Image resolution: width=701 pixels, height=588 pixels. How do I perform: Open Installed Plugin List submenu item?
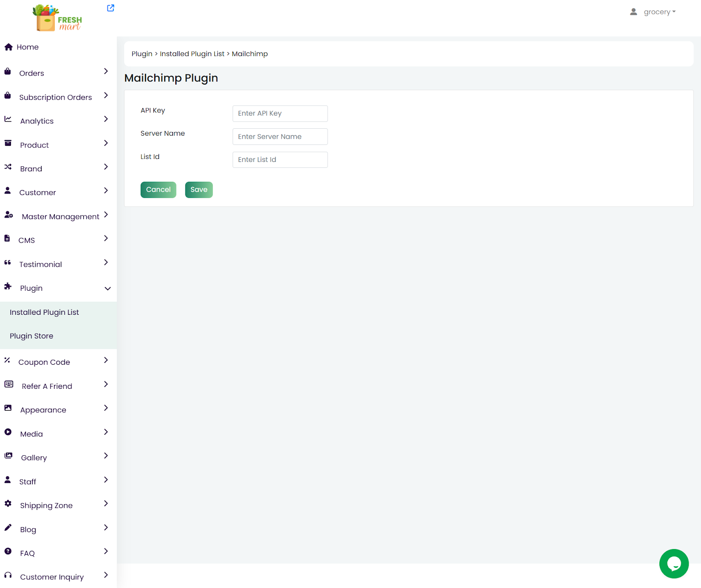coord(44,312)
